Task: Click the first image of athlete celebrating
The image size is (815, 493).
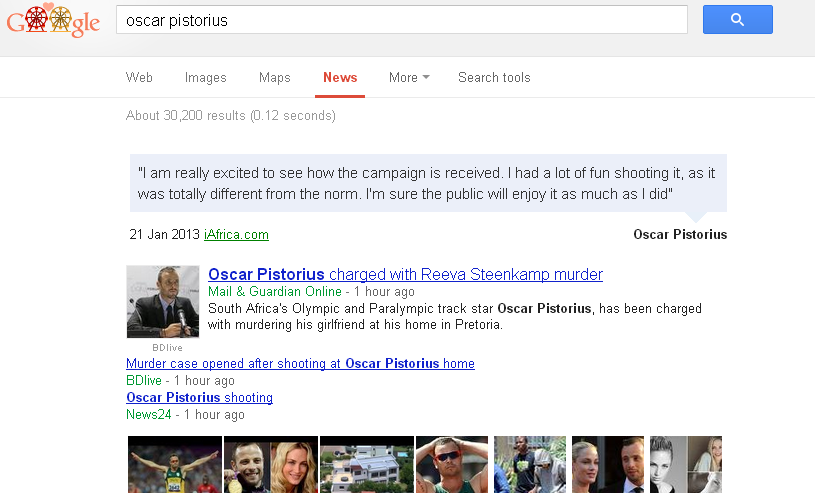Action: 174,465
